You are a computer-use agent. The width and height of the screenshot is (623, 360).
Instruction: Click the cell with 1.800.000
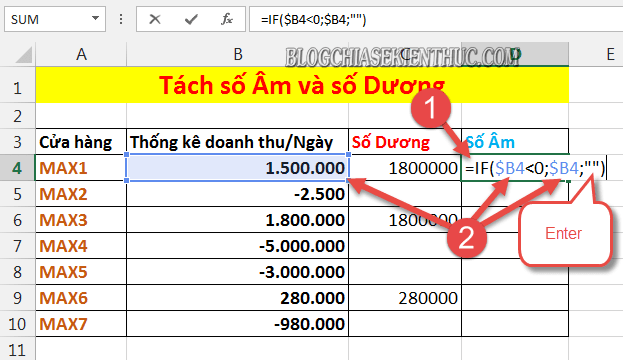click(238, 220)
